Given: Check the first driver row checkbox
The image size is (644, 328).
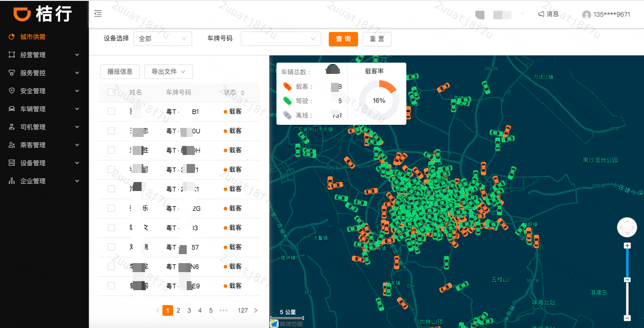Looking at the screenshot, I should 111,112.
